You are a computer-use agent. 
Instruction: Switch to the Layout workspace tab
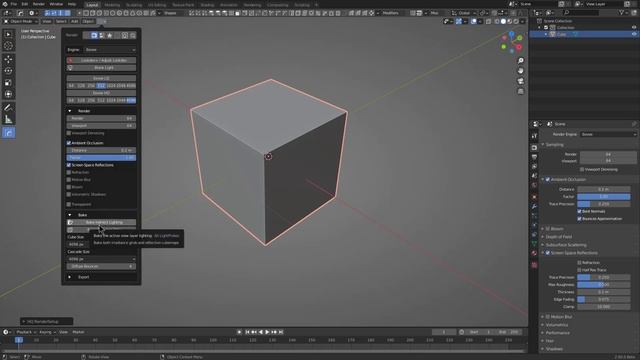(x=92, y=5)
